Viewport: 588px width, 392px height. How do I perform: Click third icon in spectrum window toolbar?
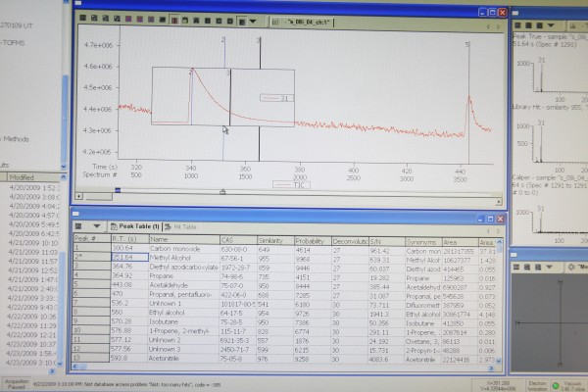tap(539, 25)
